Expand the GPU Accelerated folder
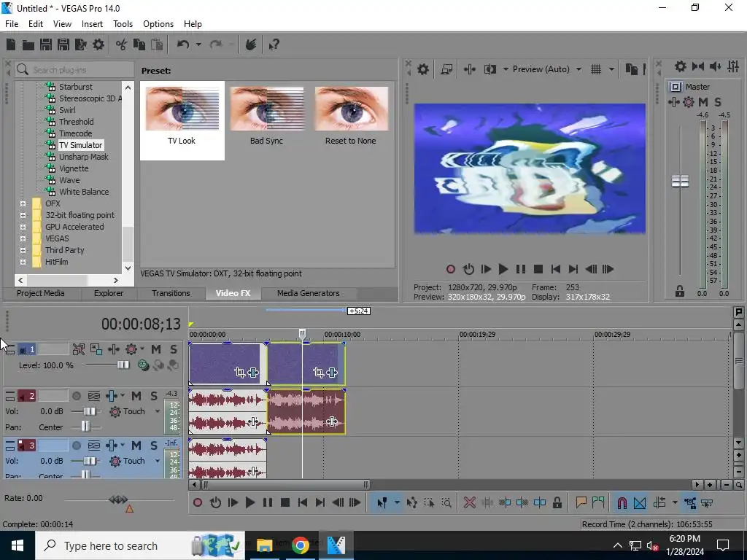Screen dimensions: 747x560 pyautogui.click(x=23, y=227)
